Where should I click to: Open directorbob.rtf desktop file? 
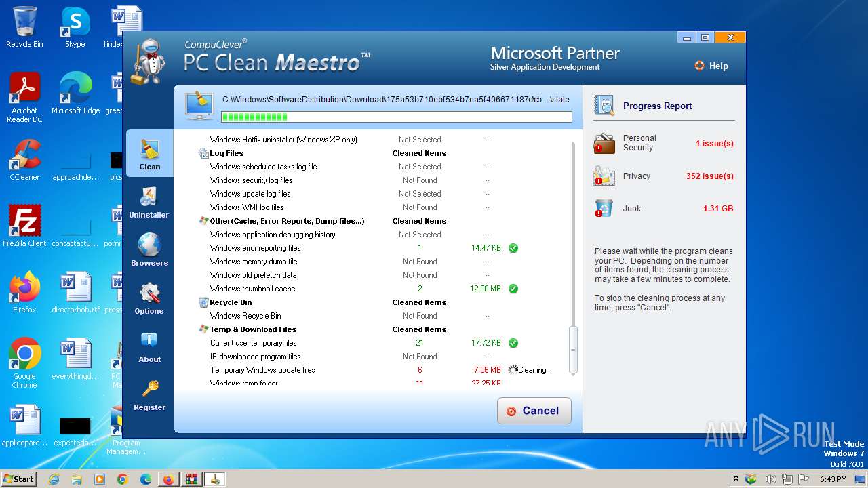(75, 293)
